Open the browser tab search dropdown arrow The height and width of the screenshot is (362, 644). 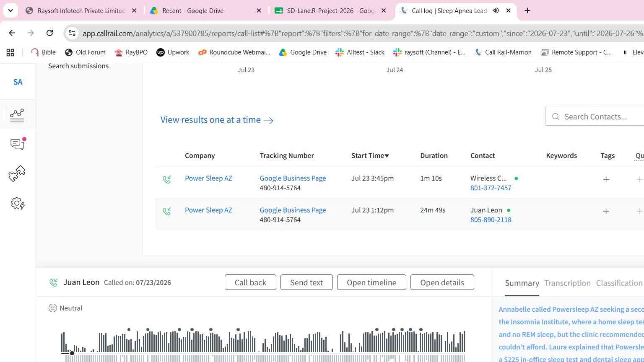point(10,10)
